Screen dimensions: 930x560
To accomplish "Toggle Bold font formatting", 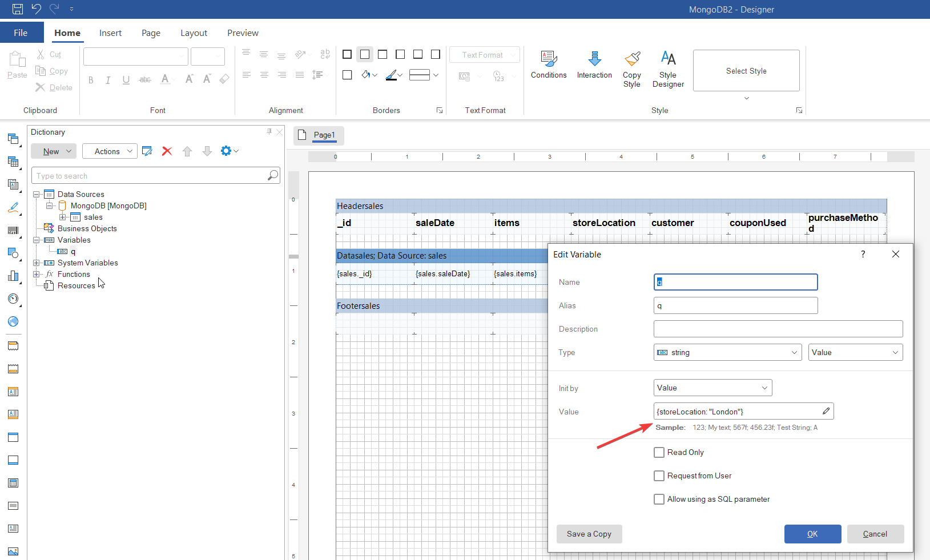I will pyautogui.click(x=91, y=80).
